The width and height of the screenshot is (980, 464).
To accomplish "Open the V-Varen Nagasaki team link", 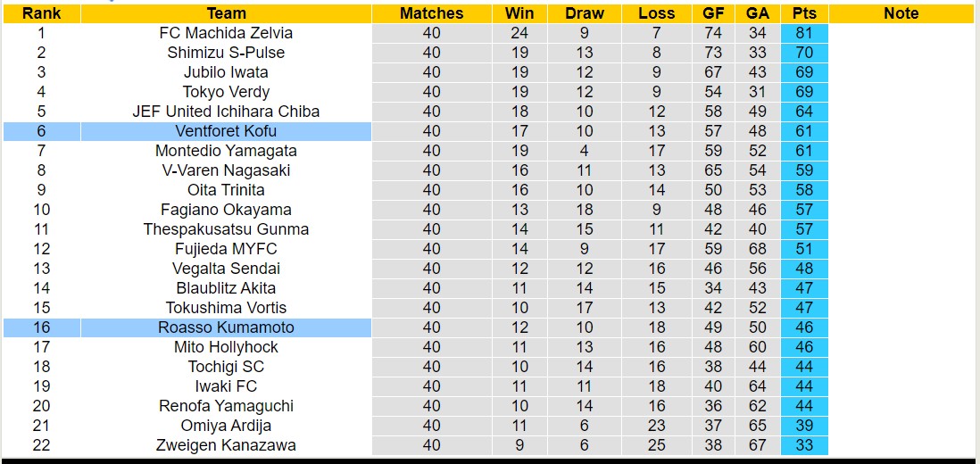I will (226, 170).
